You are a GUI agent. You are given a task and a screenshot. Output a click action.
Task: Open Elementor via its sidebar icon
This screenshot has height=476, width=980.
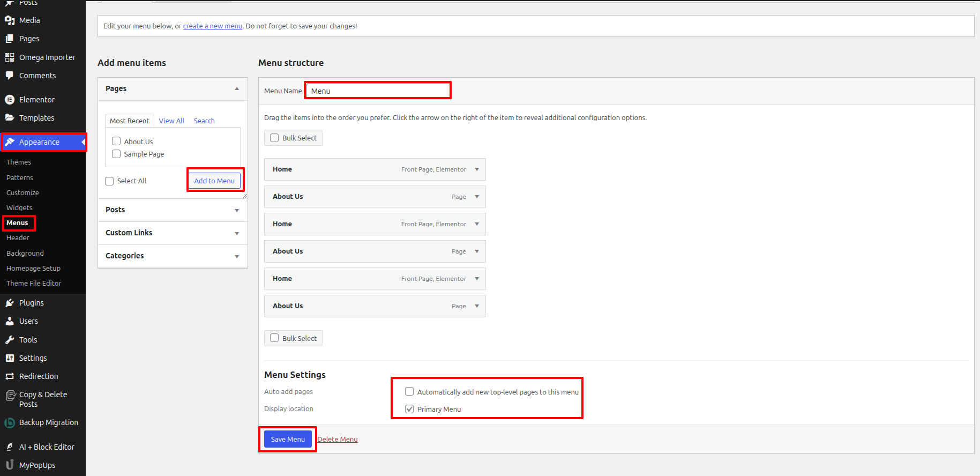tap(10, 100)
